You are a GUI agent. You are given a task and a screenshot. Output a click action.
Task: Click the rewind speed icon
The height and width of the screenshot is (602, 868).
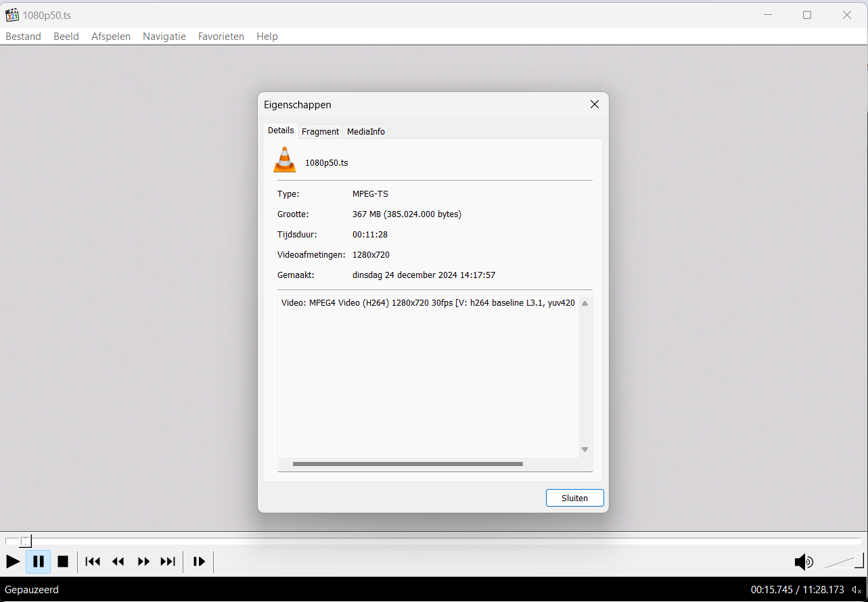tap(118, 561)
